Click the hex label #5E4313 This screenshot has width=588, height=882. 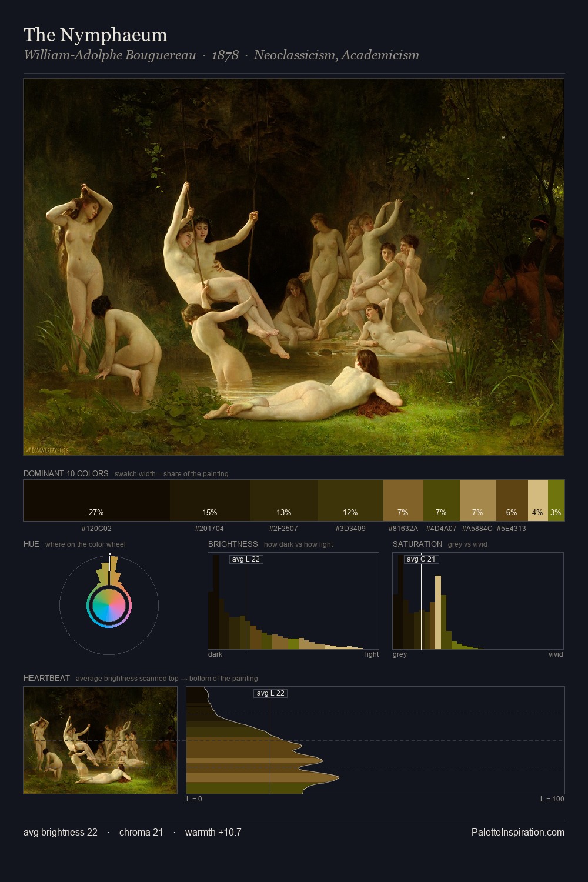[x=512, y=528]
